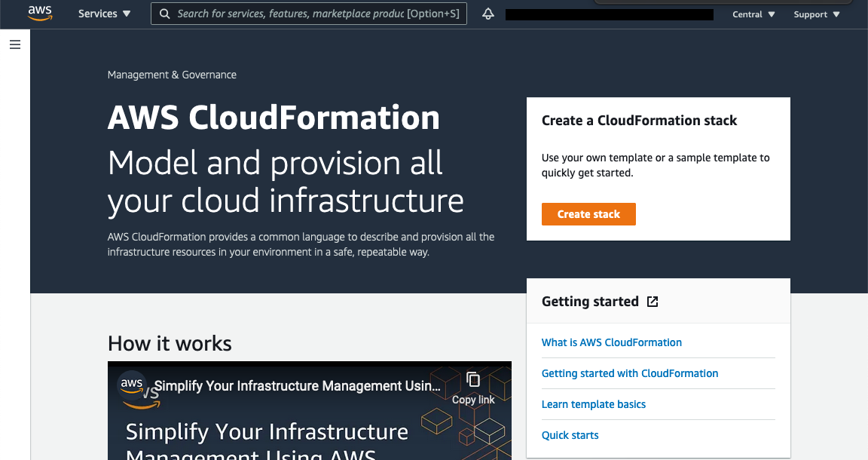Open the Services dropdown menu

click(x=104, y=14)
